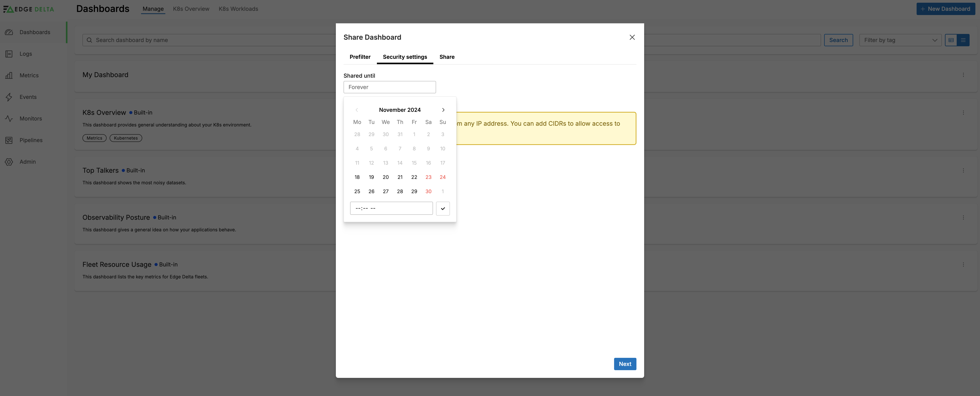
Task: Close the Share Dashboard dialog
Action: click(632, 37)
